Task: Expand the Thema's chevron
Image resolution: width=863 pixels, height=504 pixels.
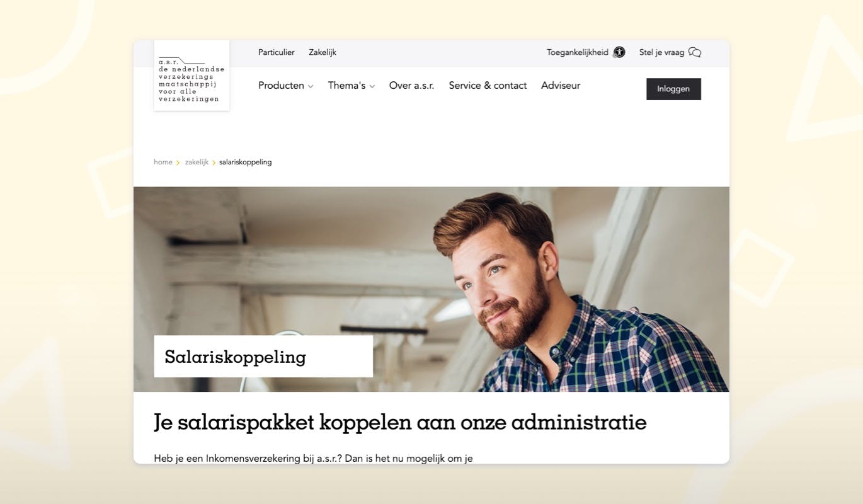Action: [x=372, y=86]
